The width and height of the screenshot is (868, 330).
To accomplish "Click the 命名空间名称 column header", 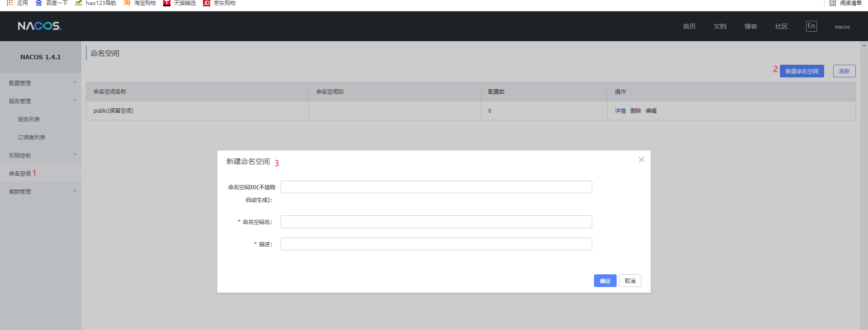I will (197, 91).
